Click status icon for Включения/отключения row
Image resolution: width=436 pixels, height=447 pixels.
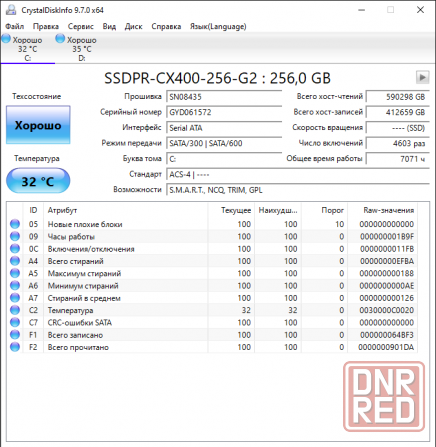click(15, 249)
